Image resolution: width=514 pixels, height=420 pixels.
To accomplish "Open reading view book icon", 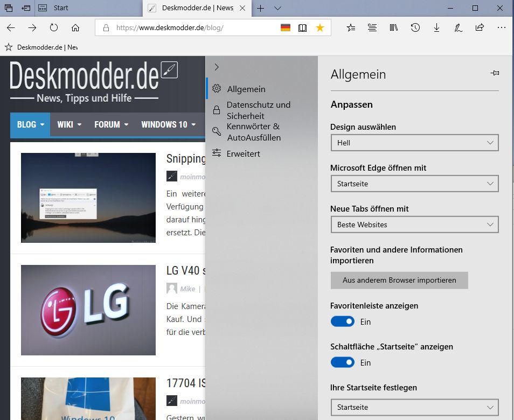I will [x=303, y=28].
